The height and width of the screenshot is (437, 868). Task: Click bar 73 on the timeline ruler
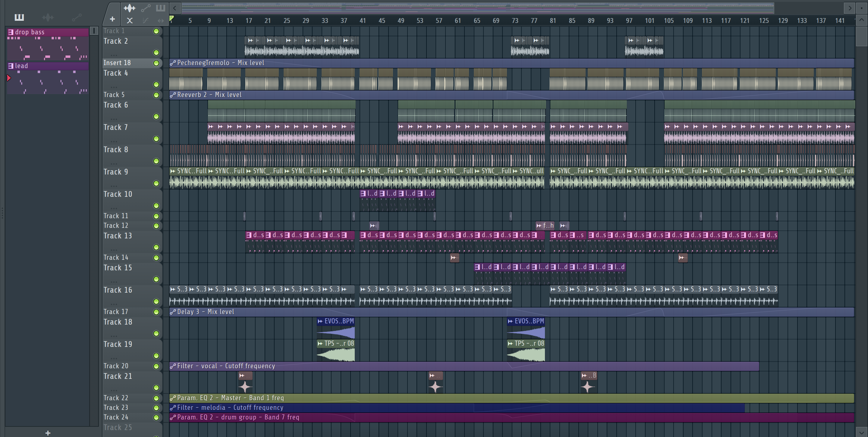click(515, 20)
